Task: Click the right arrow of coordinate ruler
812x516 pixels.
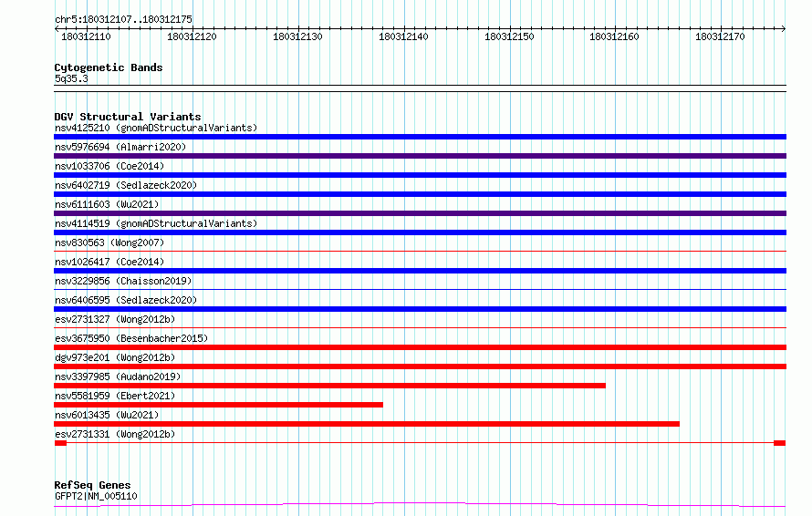Action: pyautogui.click(x=784, y=29)
